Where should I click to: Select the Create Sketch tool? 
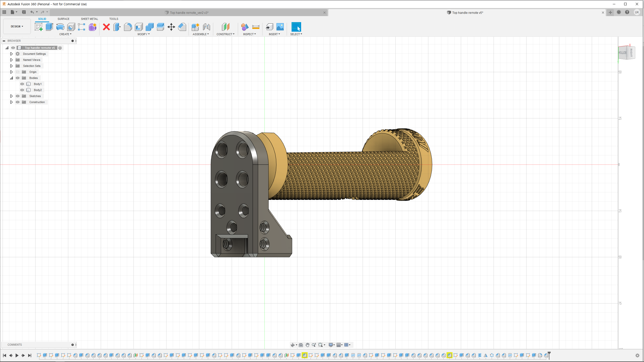point(39,27)
